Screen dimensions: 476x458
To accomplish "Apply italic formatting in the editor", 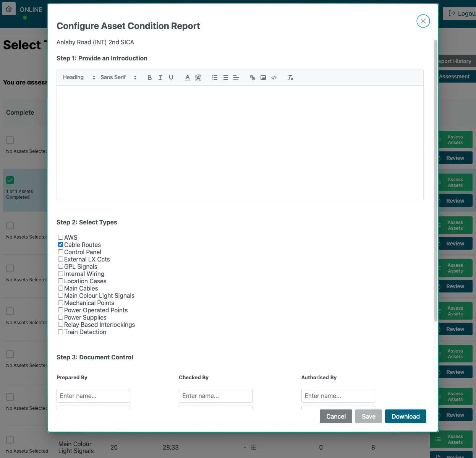I will tap(160, 78).
